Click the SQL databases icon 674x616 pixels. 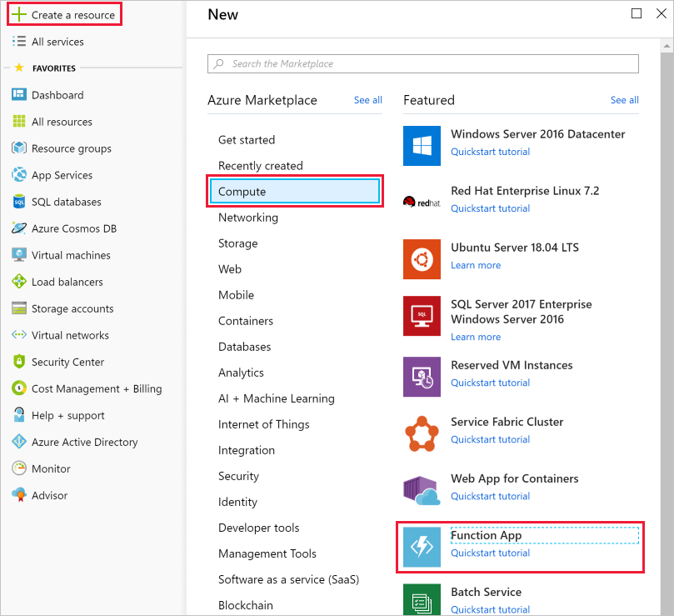[19, 202]
